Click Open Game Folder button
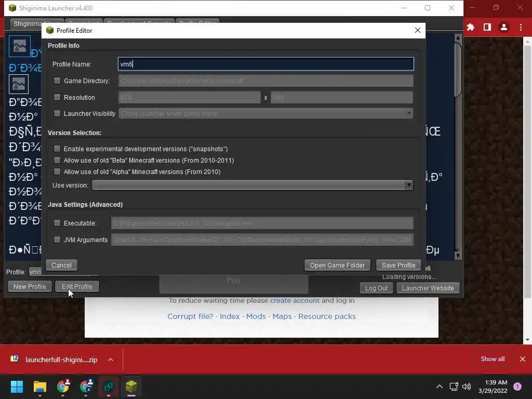532x399 pixels. (337, 265)
